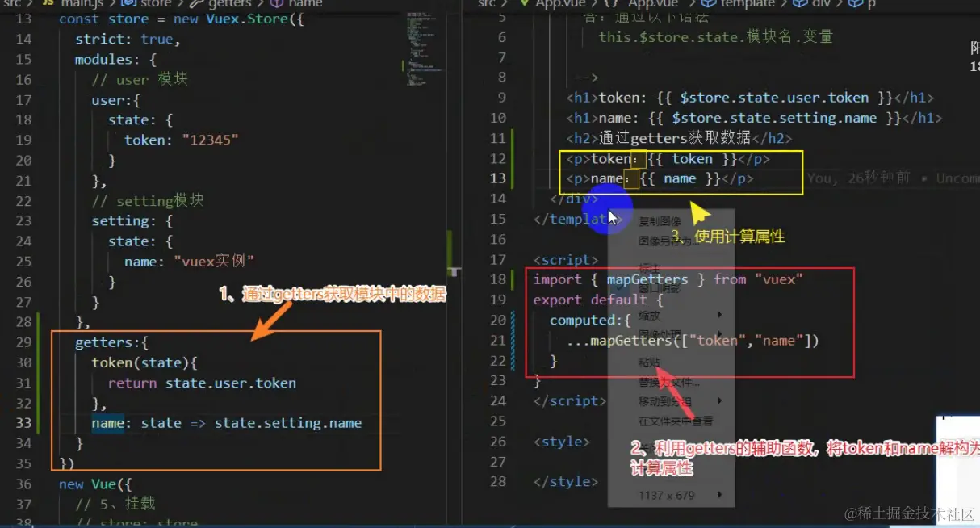Click the 'new Vue({' line

click(x=94, y=484)
